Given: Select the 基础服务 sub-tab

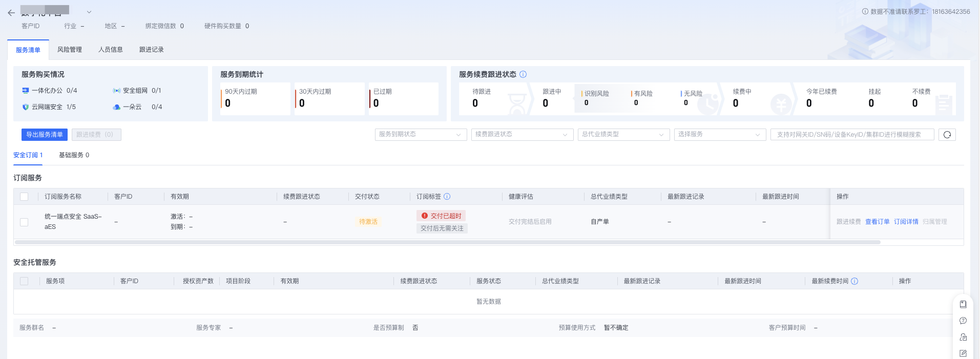Looking at the screenshot, I should point(74,155).
